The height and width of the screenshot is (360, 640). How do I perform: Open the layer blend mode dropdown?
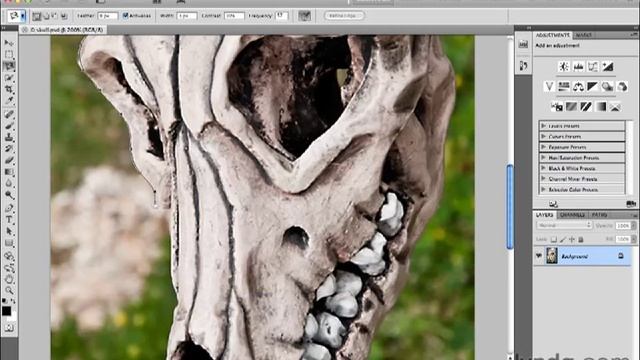coord(564,225)
